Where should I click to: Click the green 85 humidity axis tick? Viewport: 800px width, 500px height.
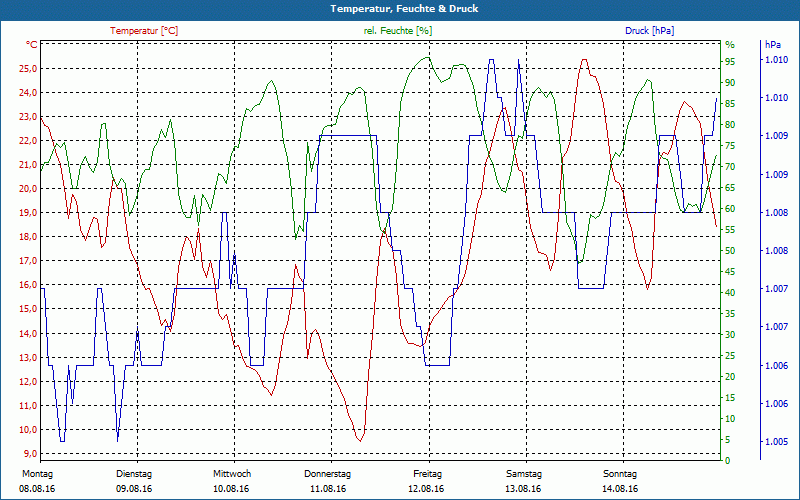(x=730, y=104)
